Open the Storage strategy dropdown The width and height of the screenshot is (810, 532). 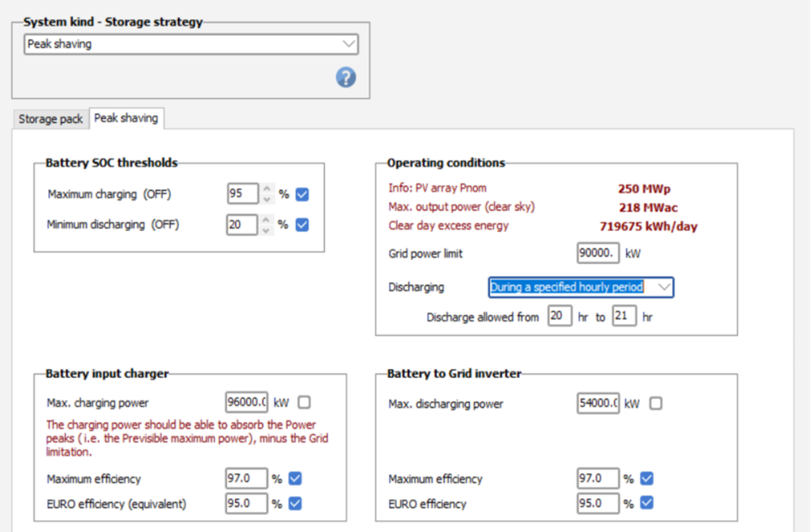[x=191, y=45]
